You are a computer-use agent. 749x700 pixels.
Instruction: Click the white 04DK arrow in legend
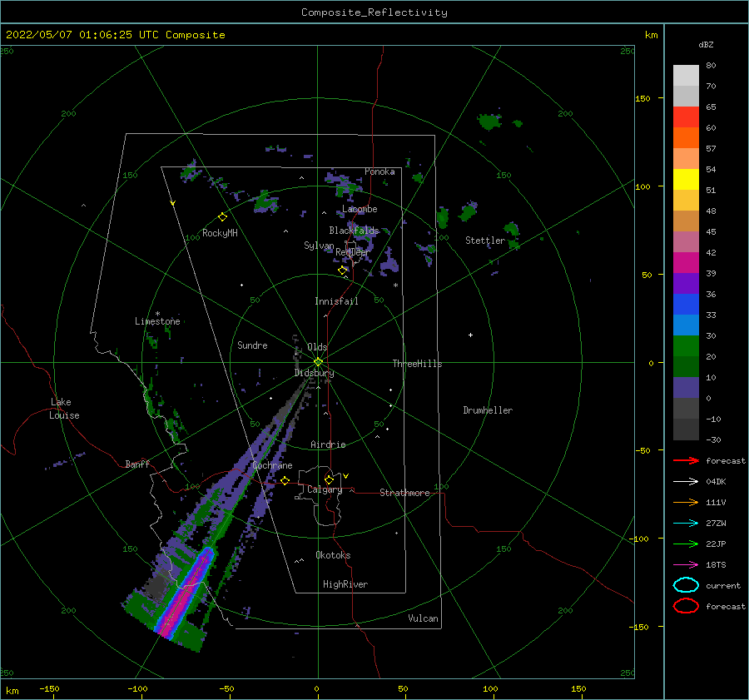686,481
